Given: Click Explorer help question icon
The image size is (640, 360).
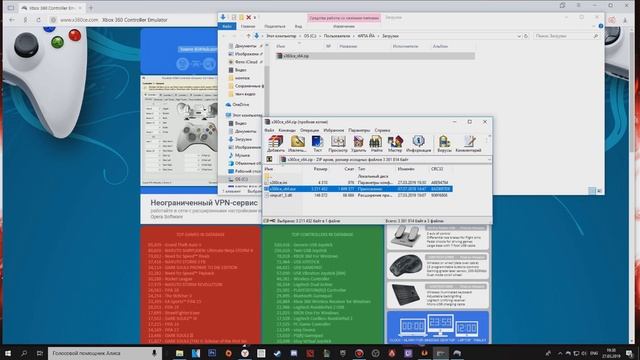Looking at the screenshot, I should point(600,27).
